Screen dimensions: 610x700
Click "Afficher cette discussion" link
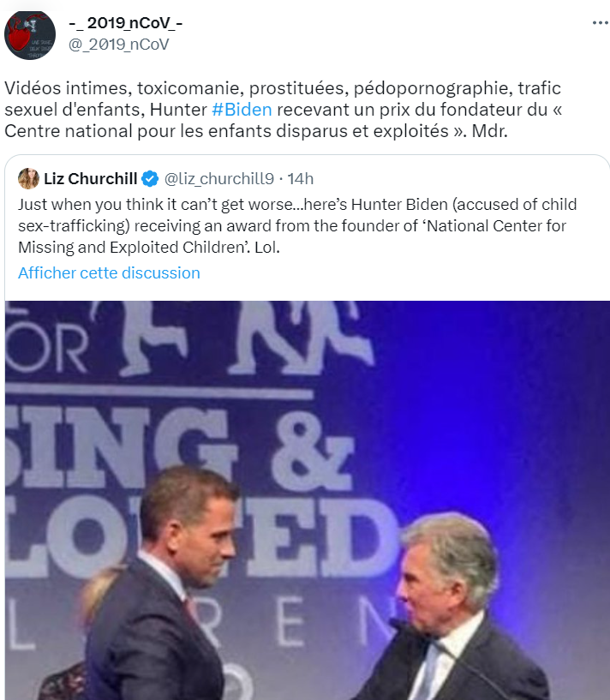pos(109,273)
